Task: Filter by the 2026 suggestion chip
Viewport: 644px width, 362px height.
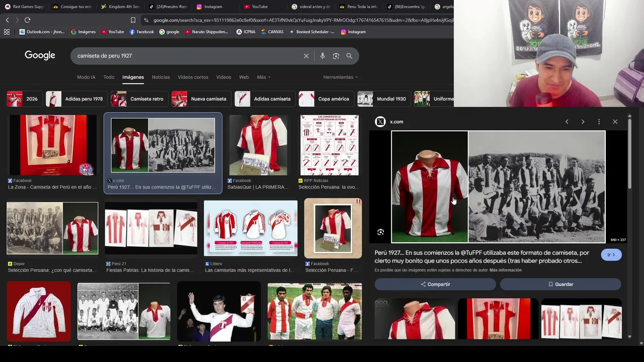Action: pos(24,99)
